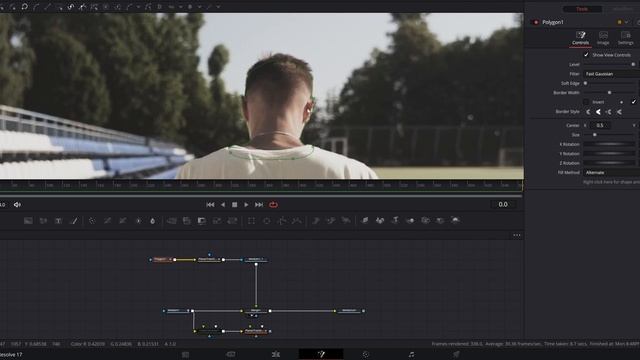640x360 pixels.
Task: Add a Blur node from toolbar
Action: tap(153, 221)
